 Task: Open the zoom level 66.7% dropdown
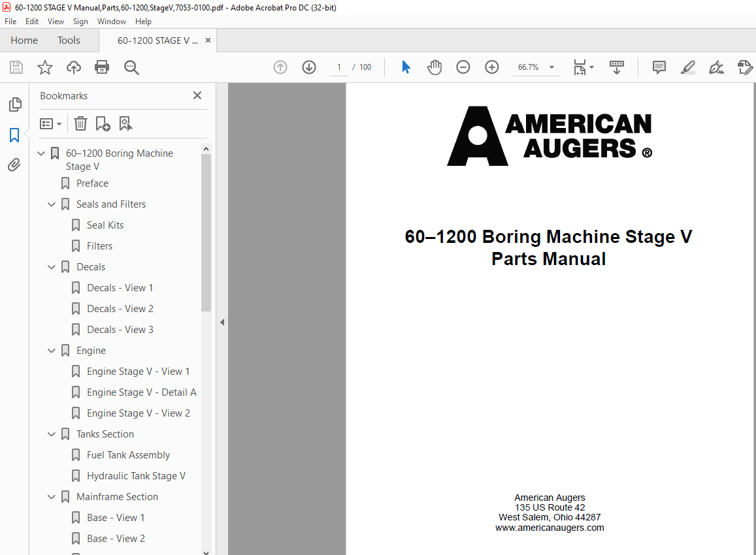click(552, 67)
